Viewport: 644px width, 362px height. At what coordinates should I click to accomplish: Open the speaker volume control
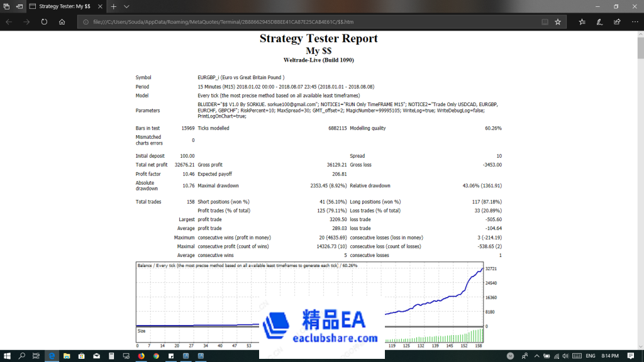click(567, 355)
